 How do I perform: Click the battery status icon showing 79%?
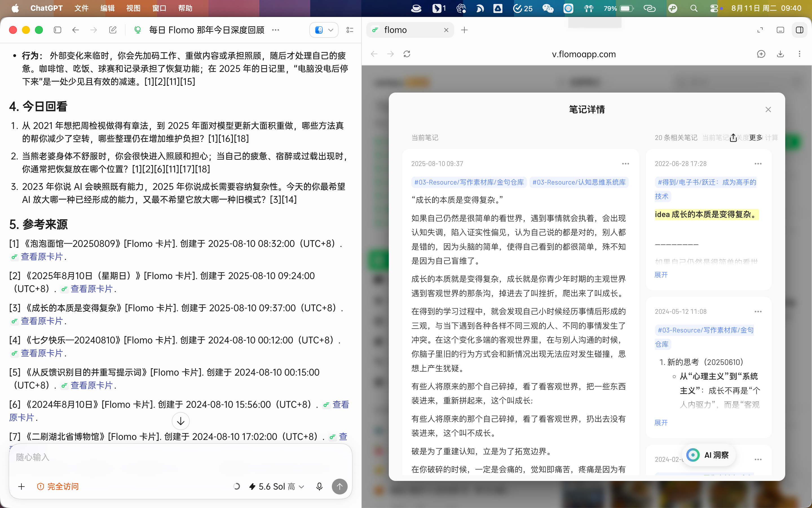pos(618,8)
